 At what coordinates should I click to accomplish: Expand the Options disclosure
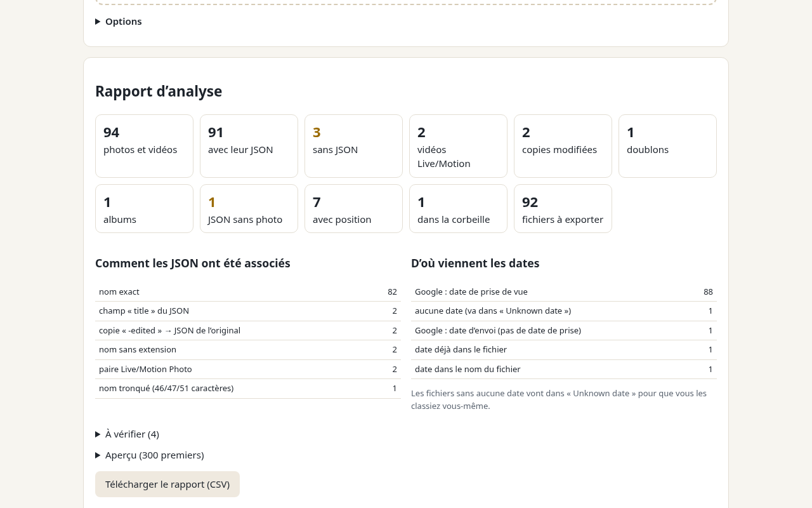119,22
